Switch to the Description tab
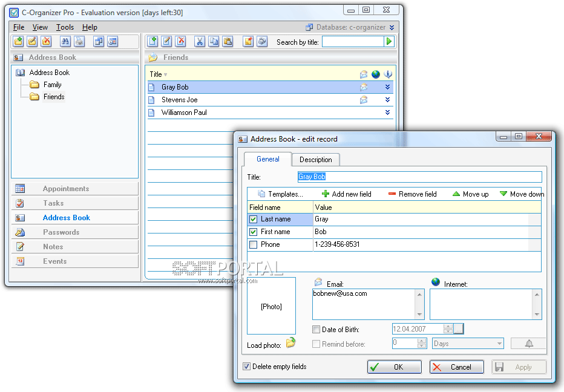This screenshot has height=392, width=564. point(315,160)
